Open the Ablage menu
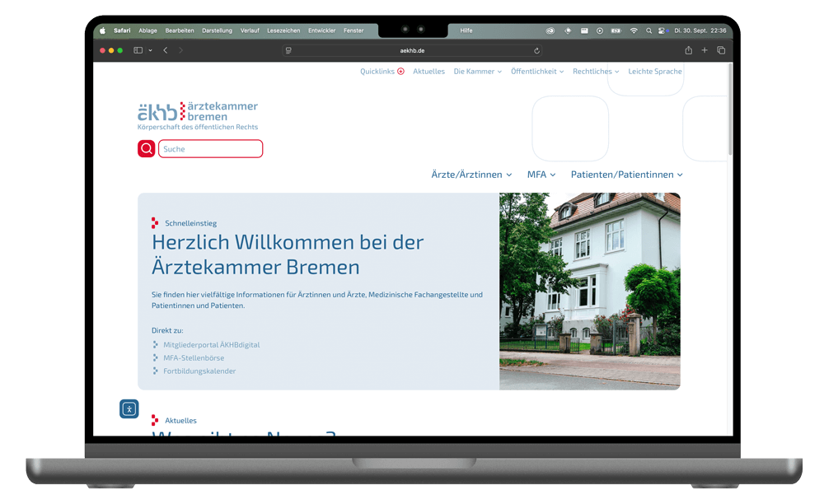This screenshot has height=504, width=824. [147, 30]
